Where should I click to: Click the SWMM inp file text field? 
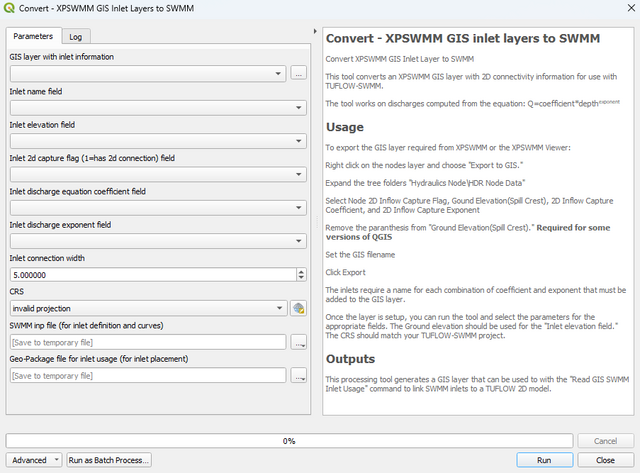click(147, 342)
